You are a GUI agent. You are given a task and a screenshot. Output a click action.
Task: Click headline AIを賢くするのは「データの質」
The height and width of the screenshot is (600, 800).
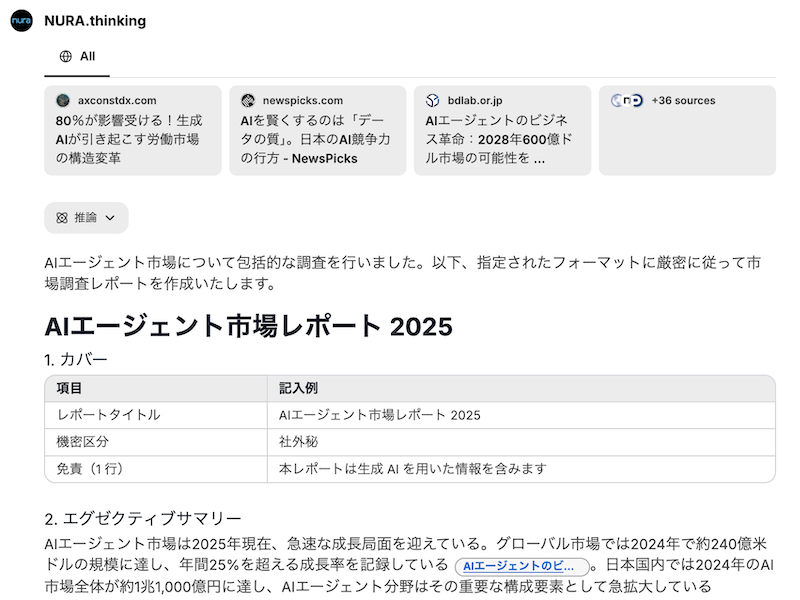pos(315,139)
